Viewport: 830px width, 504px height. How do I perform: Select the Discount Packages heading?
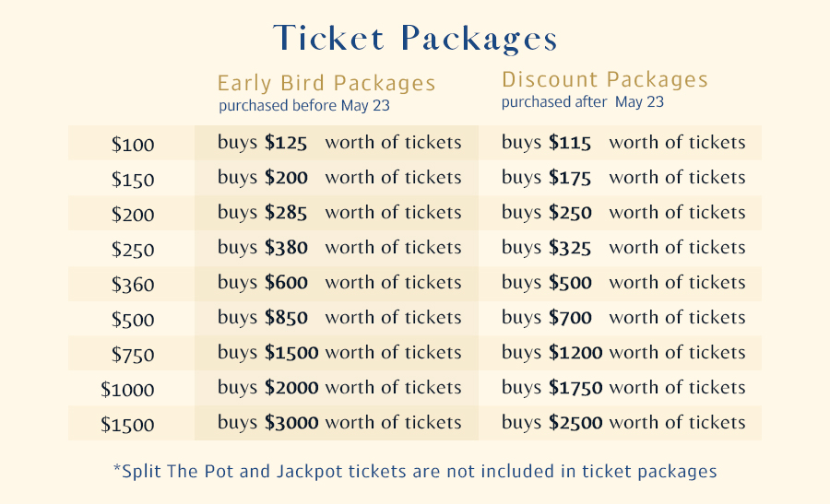tap(604, 80)
